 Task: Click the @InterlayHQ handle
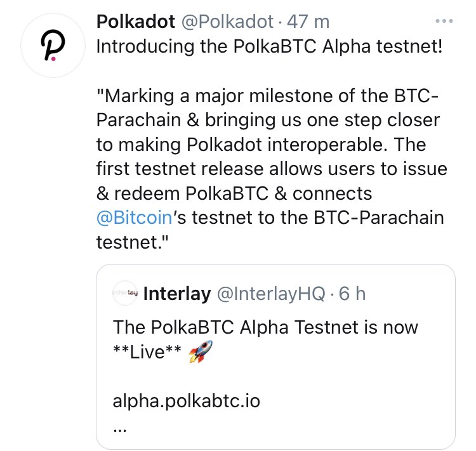click(x=271, y=294)
